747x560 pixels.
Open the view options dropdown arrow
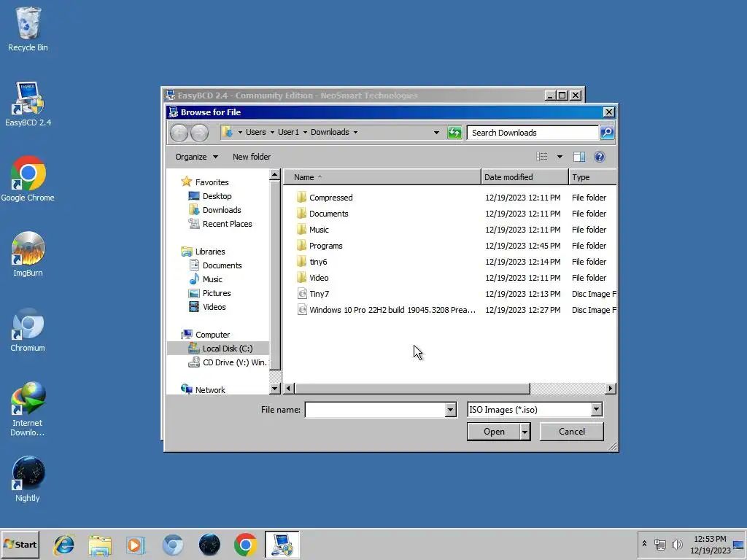[560, 157]
